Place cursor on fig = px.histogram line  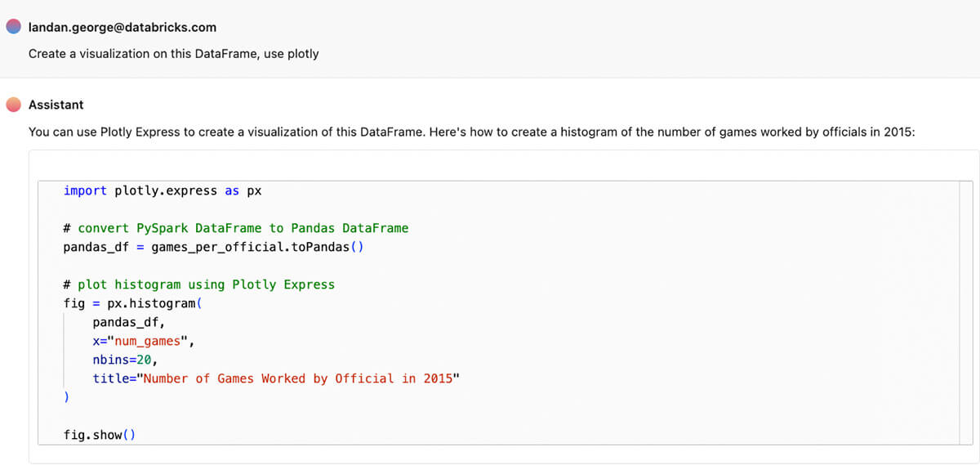[x=131, y=303]
